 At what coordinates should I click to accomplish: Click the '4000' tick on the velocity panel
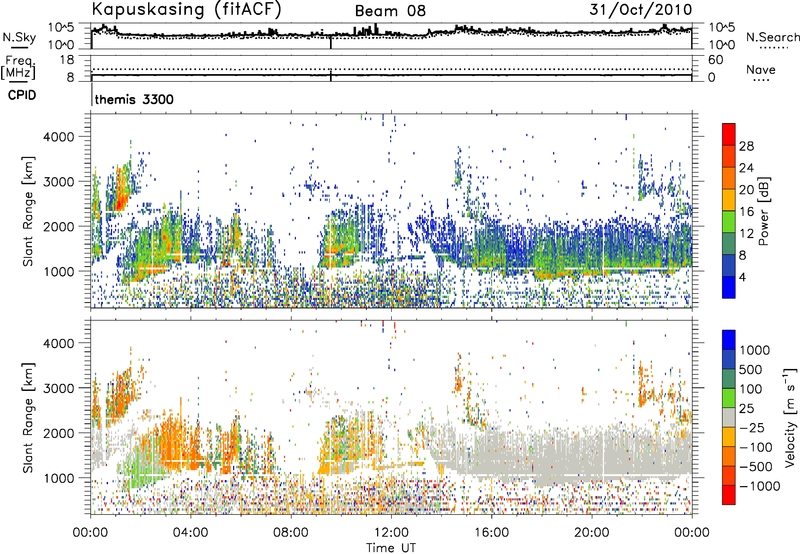(x=59, y=343)
